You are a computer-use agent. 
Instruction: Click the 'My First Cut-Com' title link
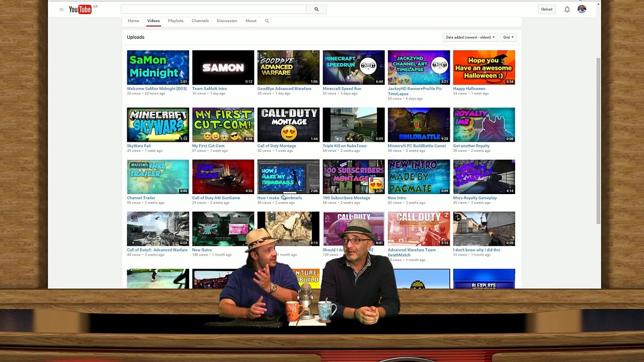click(x=208, y=146)
